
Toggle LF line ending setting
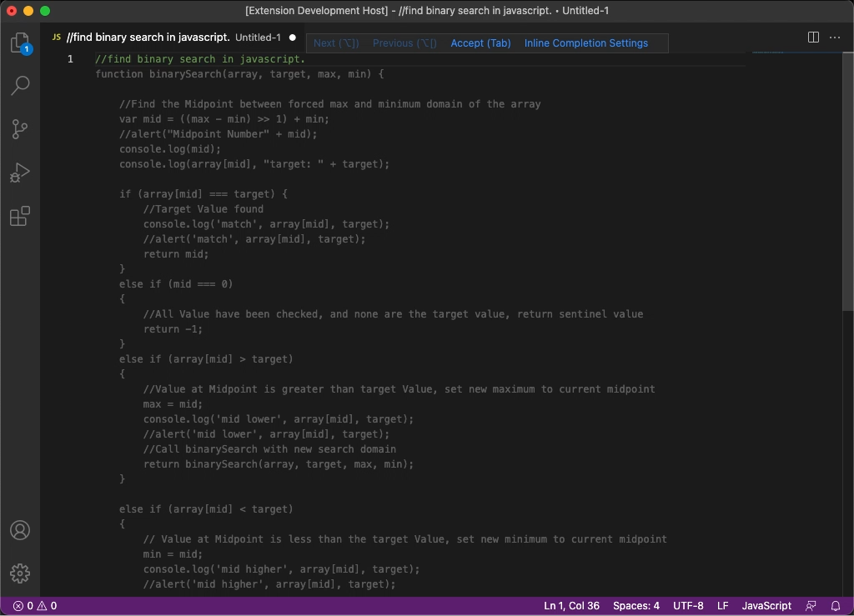pos(722,605)
